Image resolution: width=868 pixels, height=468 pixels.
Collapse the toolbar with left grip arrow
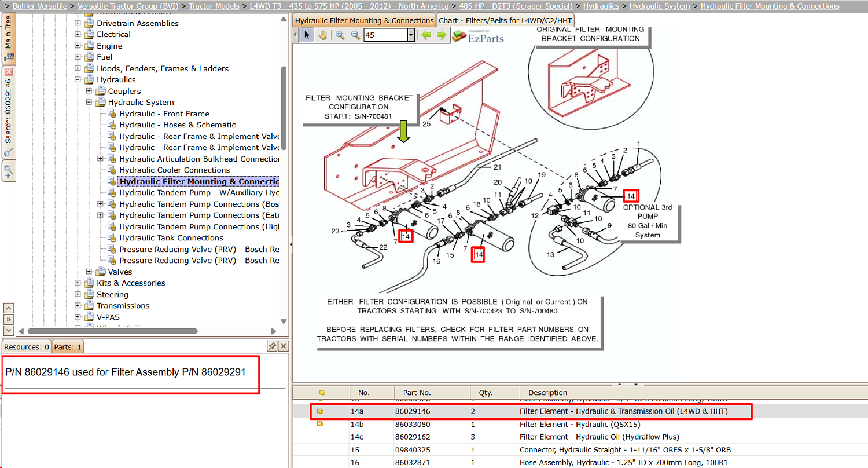pyautogui.click(x=296, y=35)
